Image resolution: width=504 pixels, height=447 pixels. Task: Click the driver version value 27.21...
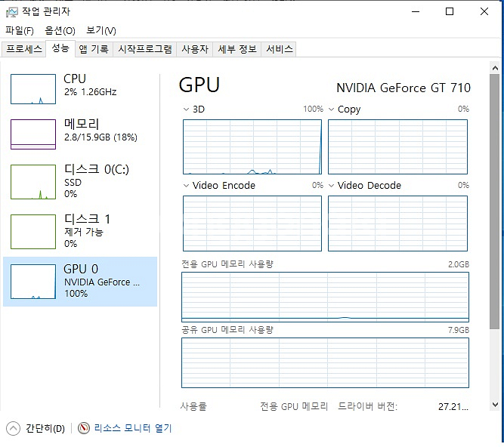(x=453, y=407)
